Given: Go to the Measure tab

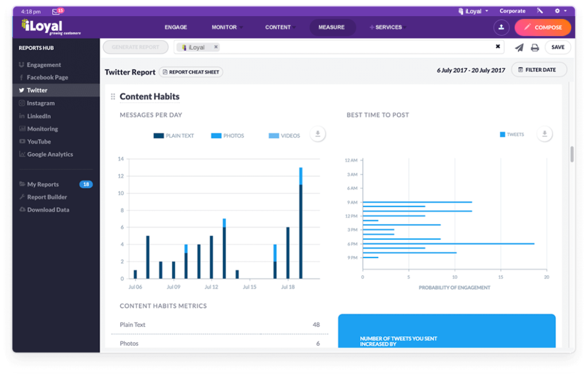Looking at the screenshot, I should coord(331,27).
